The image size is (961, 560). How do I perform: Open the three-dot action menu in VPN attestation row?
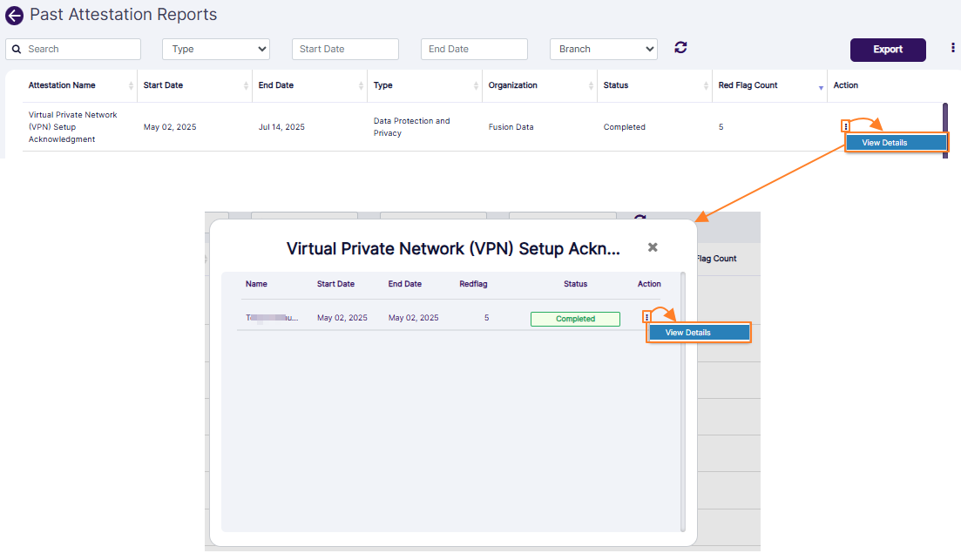846,127
